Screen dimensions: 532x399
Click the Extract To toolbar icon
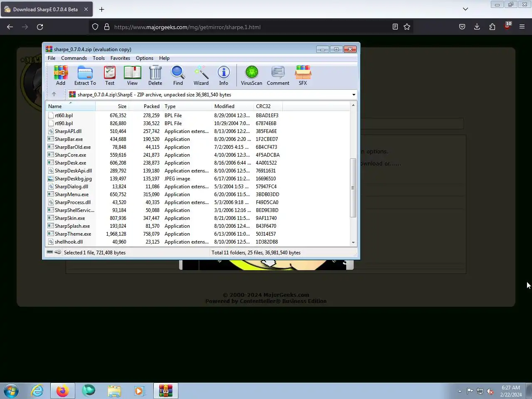tap(85, 75)
